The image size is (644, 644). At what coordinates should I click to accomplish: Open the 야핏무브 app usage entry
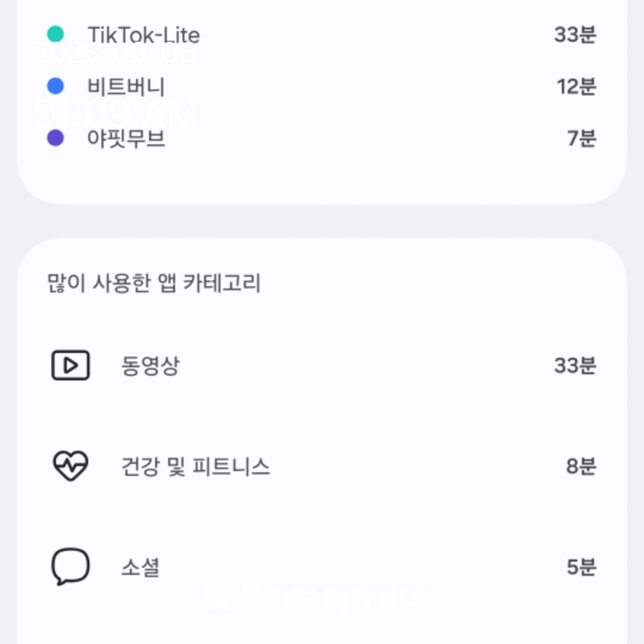(x=321, y=138)
